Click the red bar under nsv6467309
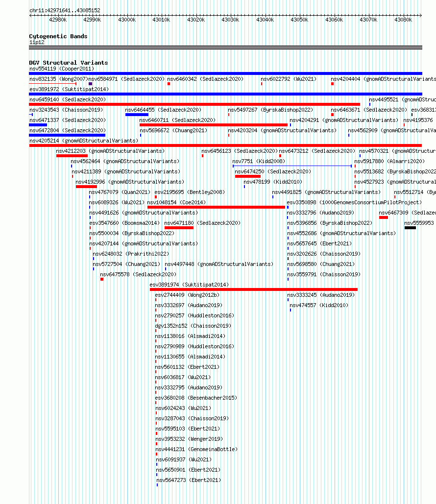 tap(384, 217)
